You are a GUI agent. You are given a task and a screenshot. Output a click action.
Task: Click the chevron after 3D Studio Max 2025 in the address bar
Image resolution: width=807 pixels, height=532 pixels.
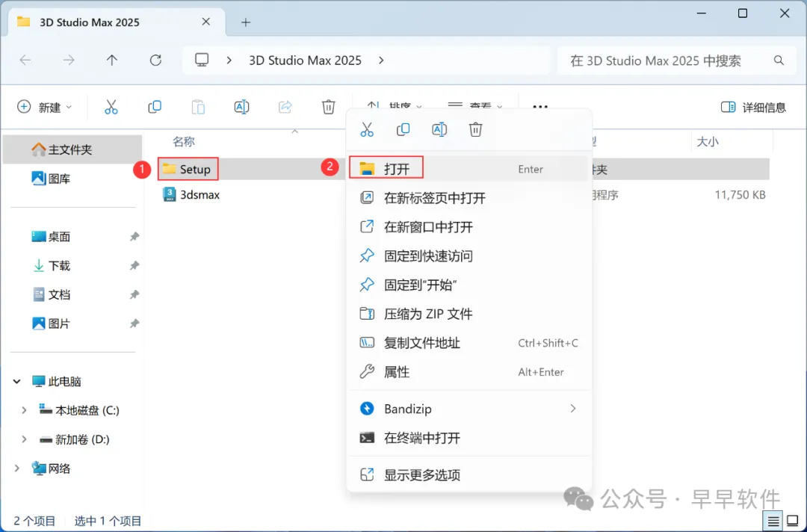pyautogui.click(x=381, y=61)
